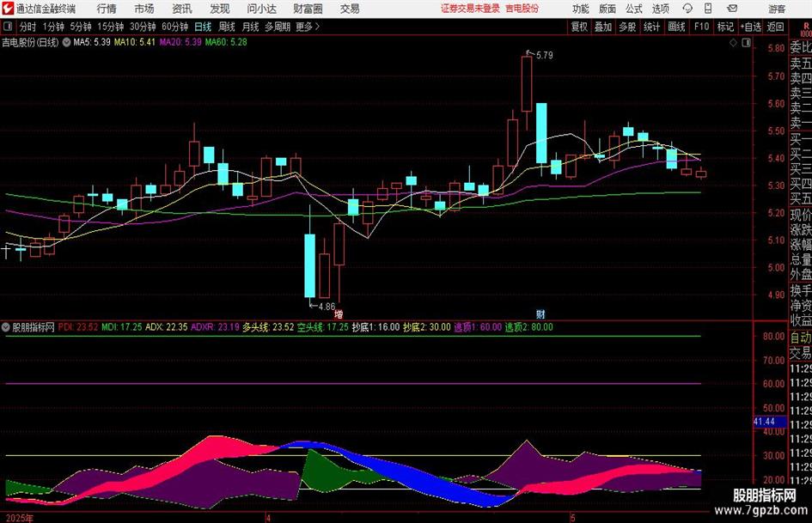Switch to the 15分钟 period tab
Screen dimensions: 812x523
click(110, 27)
